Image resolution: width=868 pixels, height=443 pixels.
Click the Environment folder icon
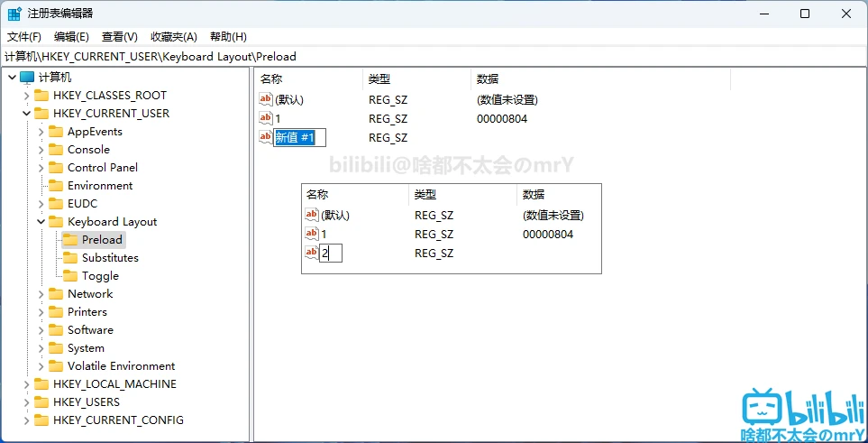tap(56, 186)
